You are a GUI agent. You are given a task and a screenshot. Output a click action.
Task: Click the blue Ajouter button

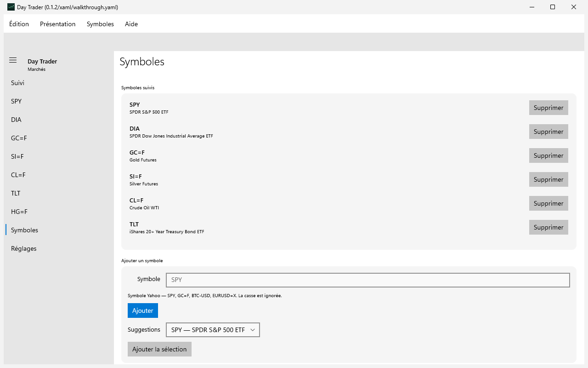click(x=143, y=310)
